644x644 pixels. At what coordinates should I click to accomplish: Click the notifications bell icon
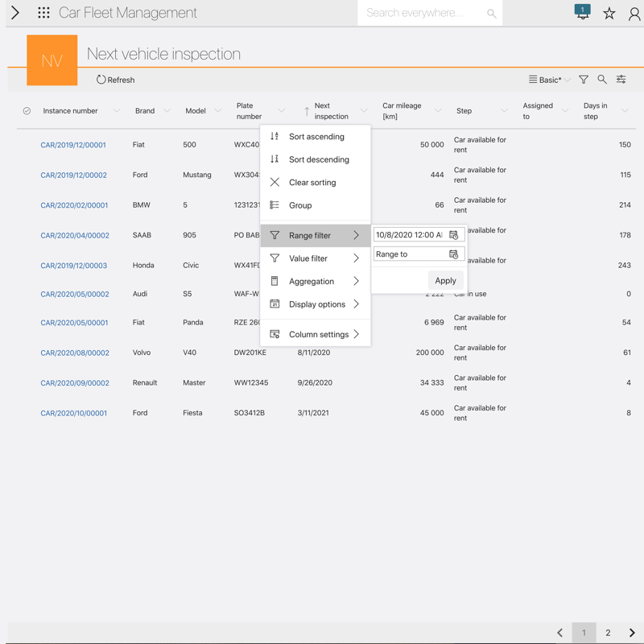click(x=582, y=12)
